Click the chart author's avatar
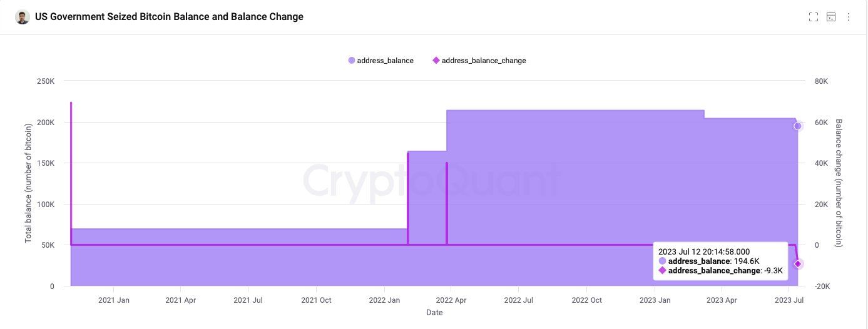Image resolution: width=868 pixels, height=329 pixels. coord(23,17)
